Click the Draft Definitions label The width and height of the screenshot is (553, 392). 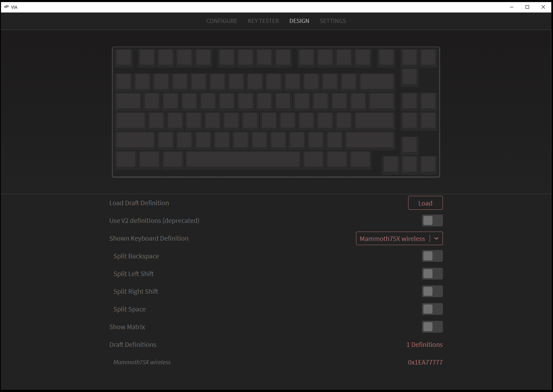(133, 344)
